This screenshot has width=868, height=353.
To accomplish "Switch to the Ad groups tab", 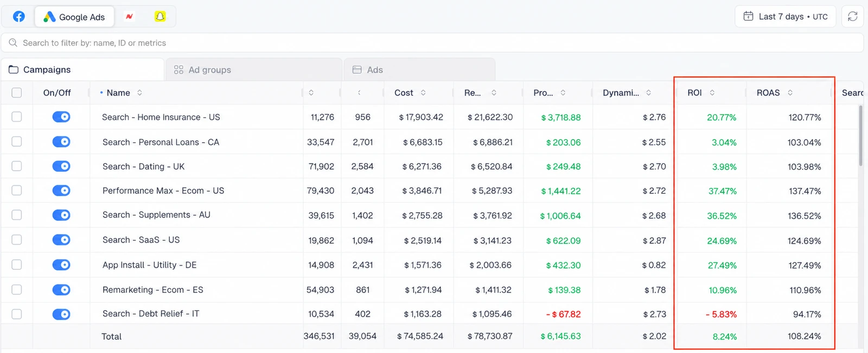I will coord(254,70).
